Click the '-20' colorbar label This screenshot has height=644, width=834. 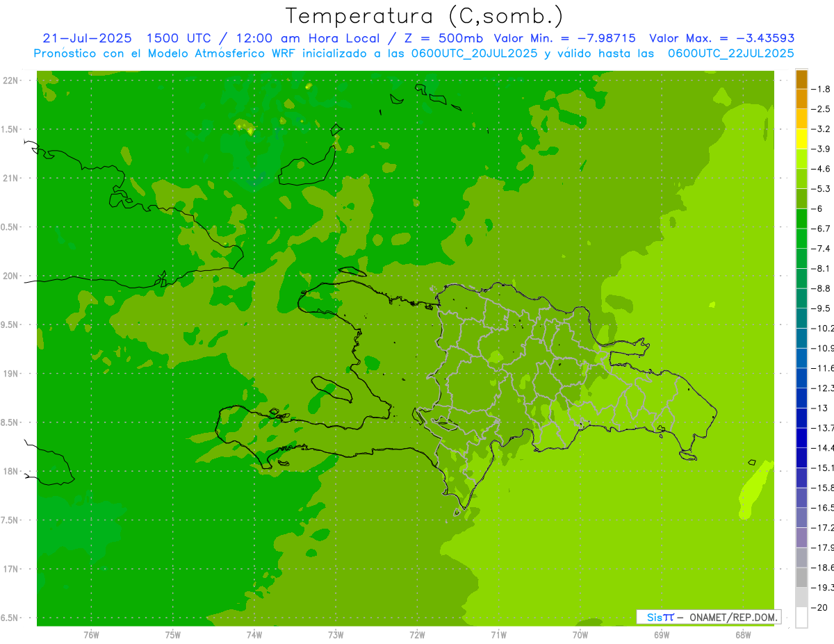tap(819, 608)
